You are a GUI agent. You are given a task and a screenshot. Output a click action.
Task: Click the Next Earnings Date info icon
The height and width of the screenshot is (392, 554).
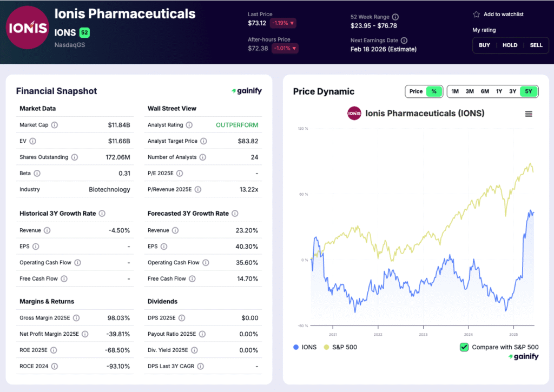coord(405,41)
